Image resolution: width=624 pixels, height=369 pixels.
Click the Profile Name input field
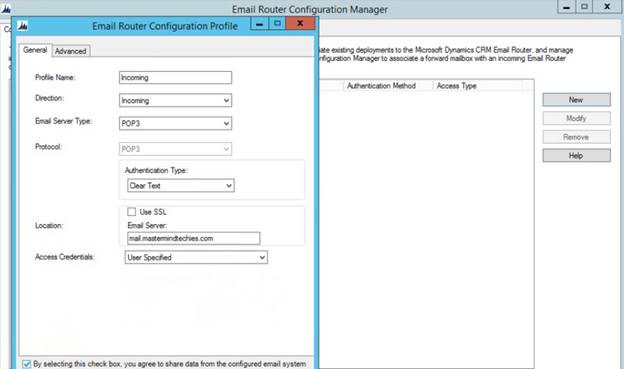tap(175, 78)
